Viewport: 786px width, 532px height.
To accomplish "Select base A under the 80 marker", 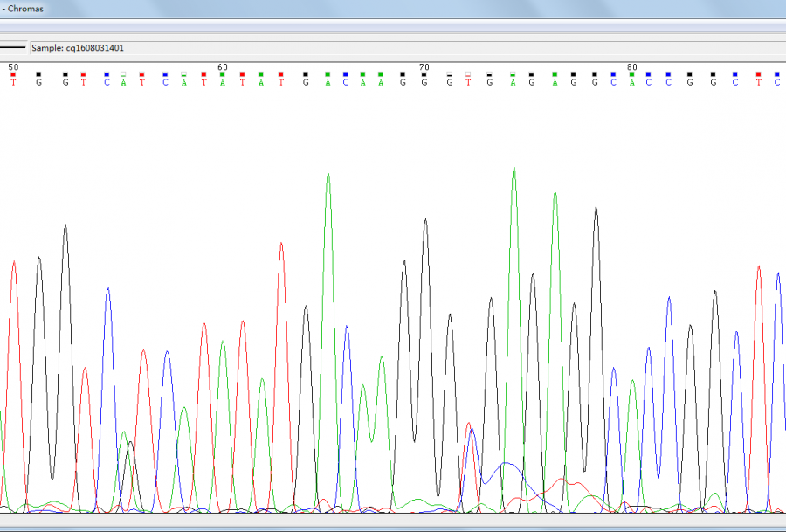I will (632, 82).
